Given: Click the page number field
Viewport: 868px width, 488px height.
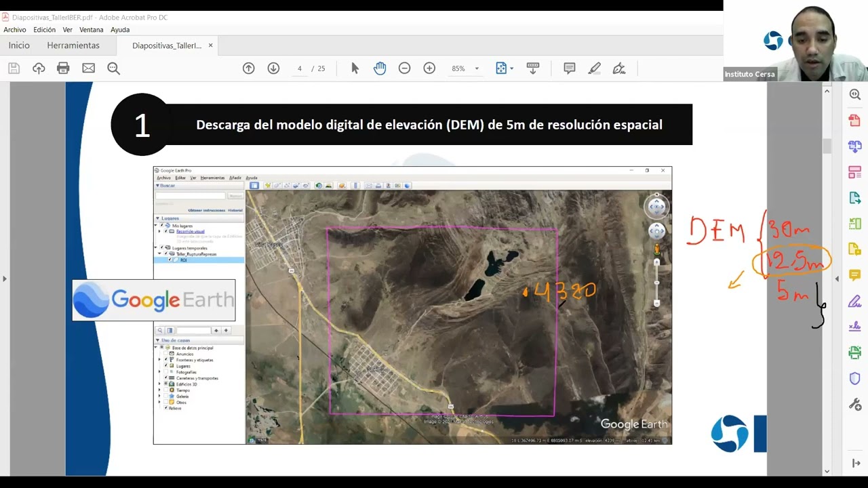Looking at the screenshot, I should (x=299, y=68).
